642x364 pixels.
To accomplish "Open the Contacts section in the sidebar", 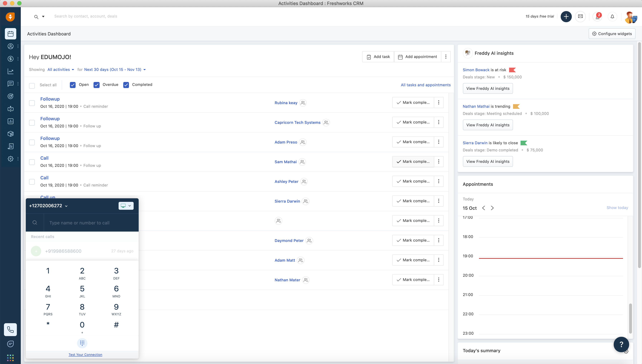I will tap(11, 46).
